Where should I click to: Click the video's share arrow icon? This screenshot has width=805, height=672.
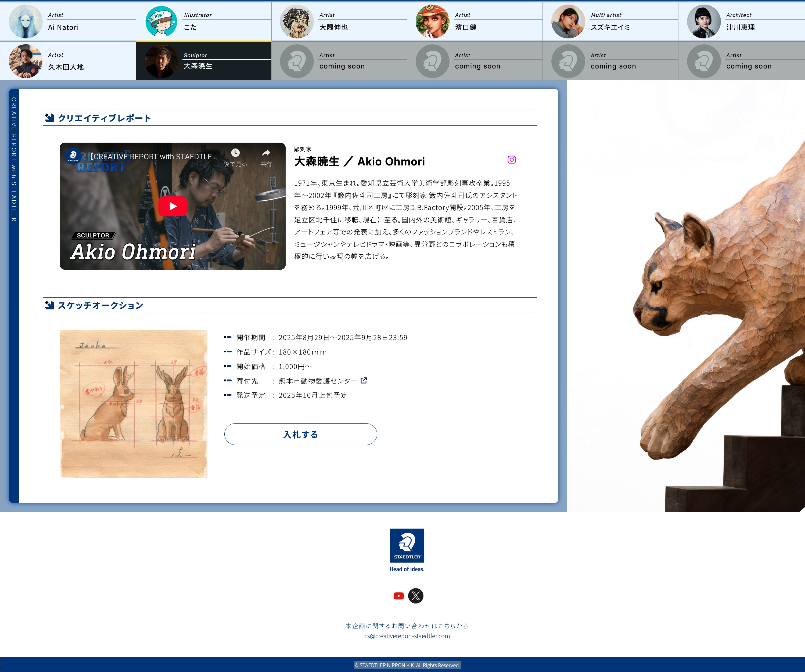click(266, 153)
